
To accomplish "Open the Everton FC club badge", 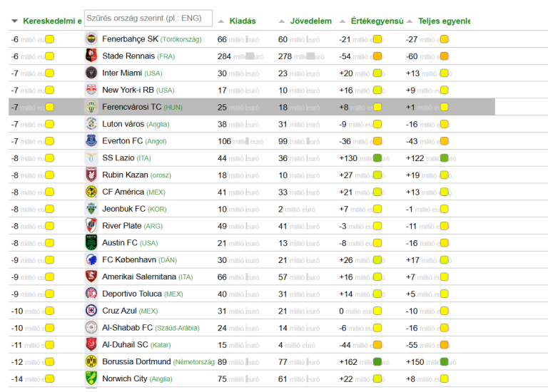I will tap(91, 141).
